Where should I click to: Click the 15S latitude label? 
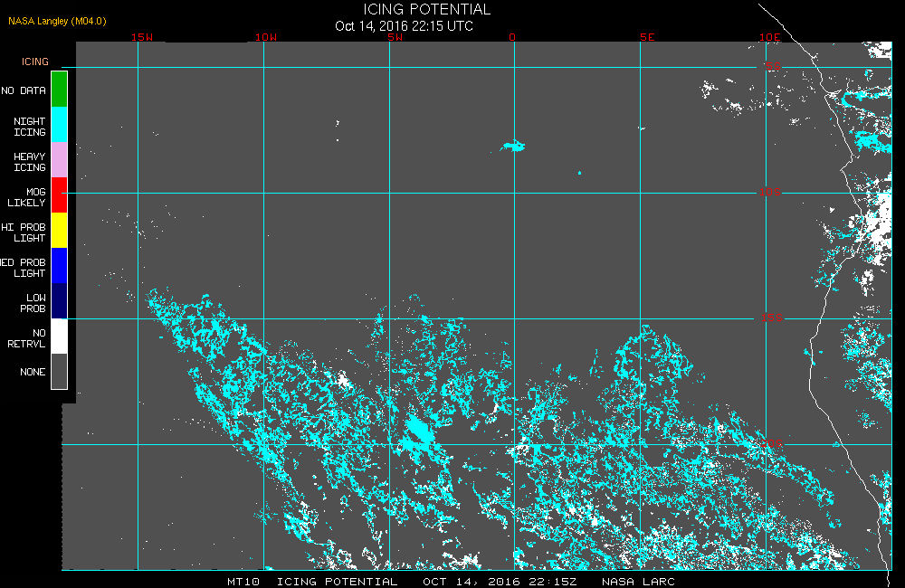[772, 318]
